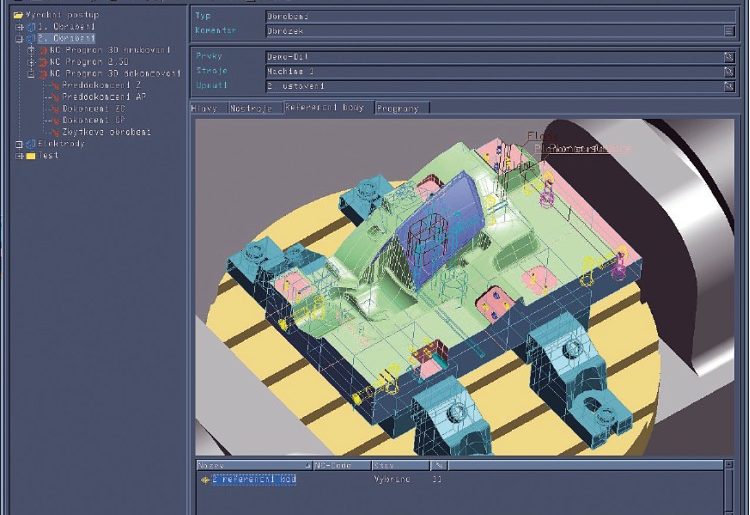Collapse the NC Program 3D dokončování node
Screen dimensions: 750x515
click(x=31, y=73)
